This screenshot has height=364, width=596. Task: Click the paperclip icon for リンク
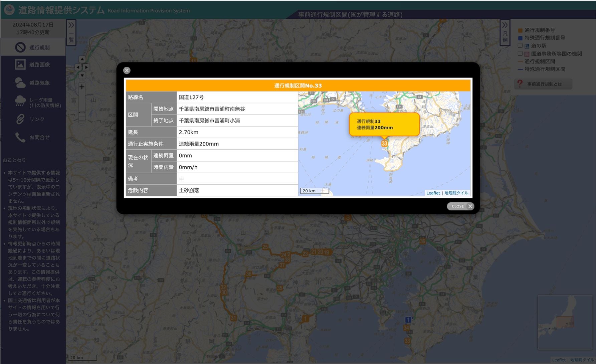tap(20, 119)
